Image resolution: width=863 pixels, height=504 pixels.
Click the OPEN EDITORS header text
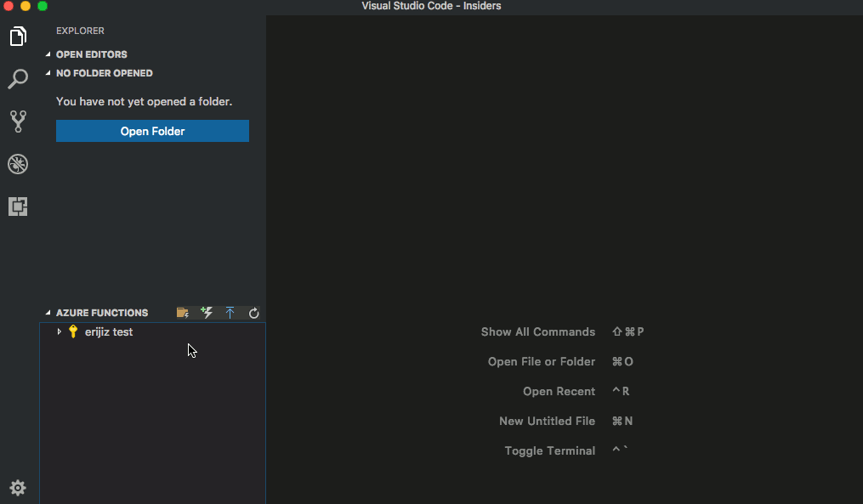tap(91, 54)
